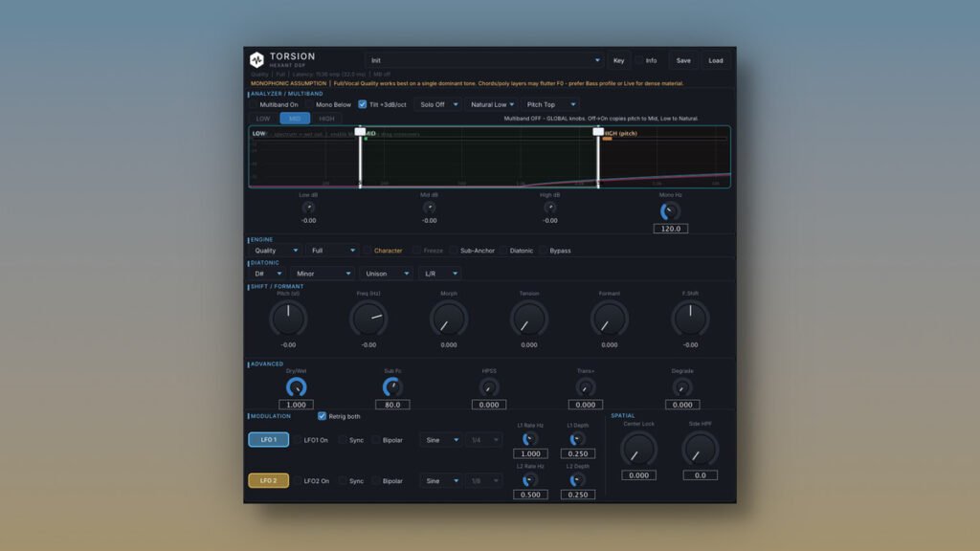
Task: Open the Minor scale dropdown
Action: 323,274
